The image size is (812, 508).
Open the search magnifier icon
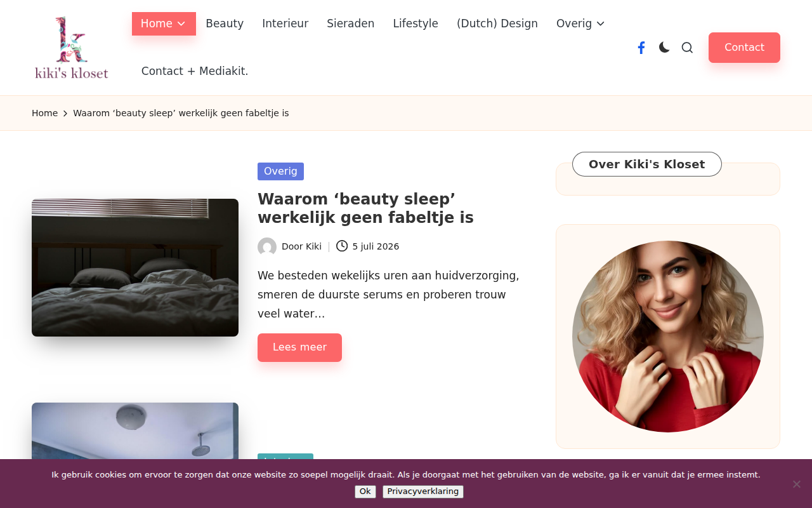pos(687,48)
